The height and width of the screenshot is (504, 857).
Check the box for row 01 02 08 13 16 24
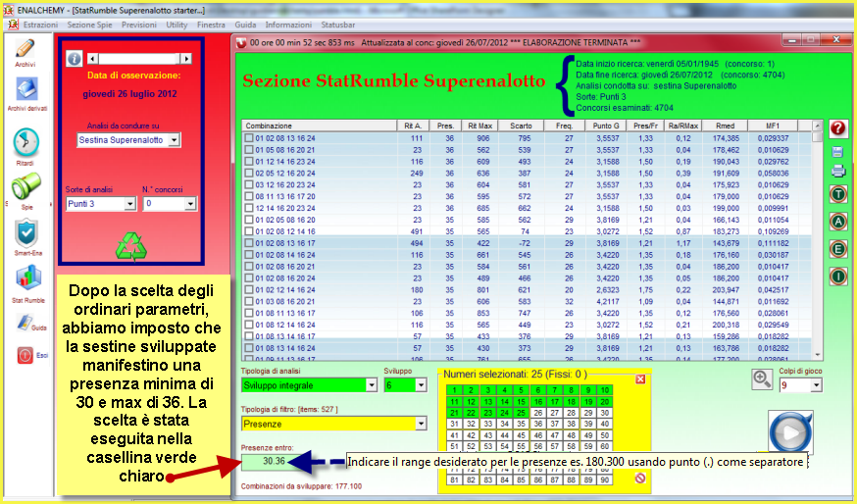pos(249,138)
